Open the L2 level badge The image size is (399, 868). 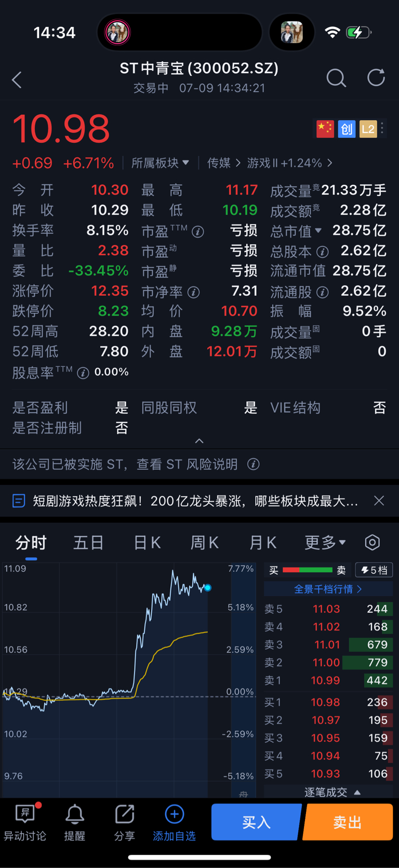point(368,129)
